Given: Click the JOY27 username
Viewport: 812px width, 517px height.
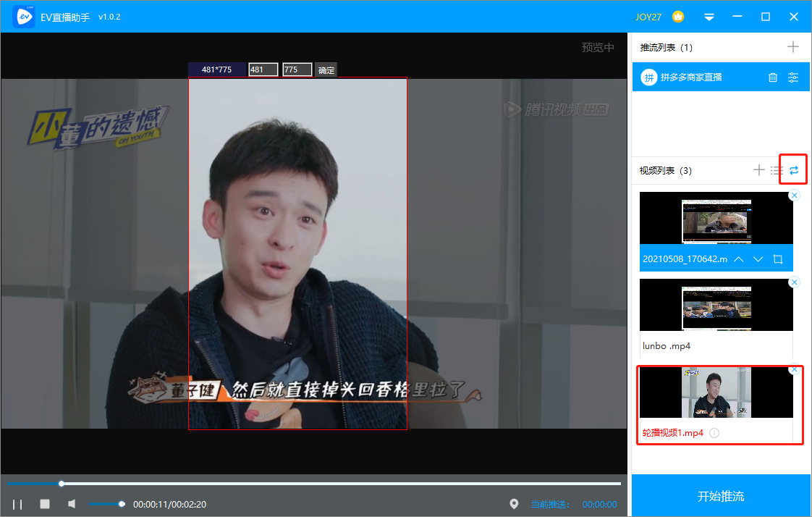Looking at the screenshot, I should tap(648, 17).
